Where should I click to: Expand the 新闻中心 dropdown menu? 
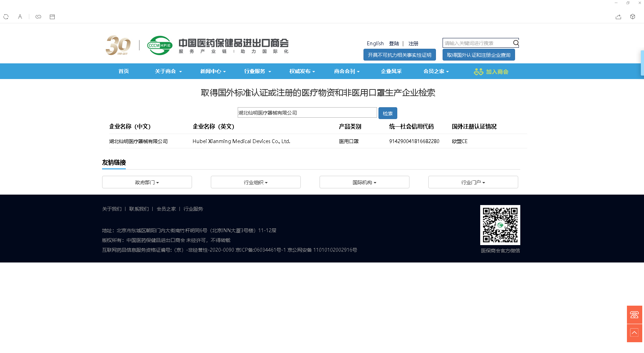[213, 71]
